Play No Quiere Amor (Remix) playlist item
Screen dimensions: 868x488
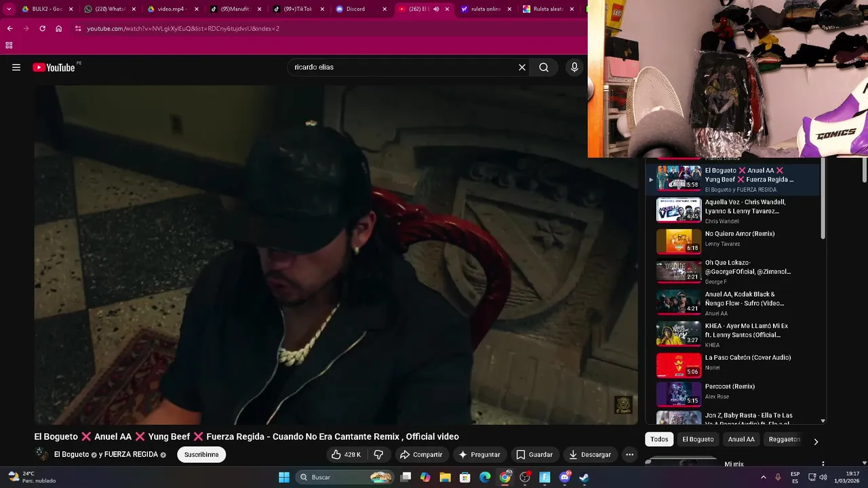[732, 241]
